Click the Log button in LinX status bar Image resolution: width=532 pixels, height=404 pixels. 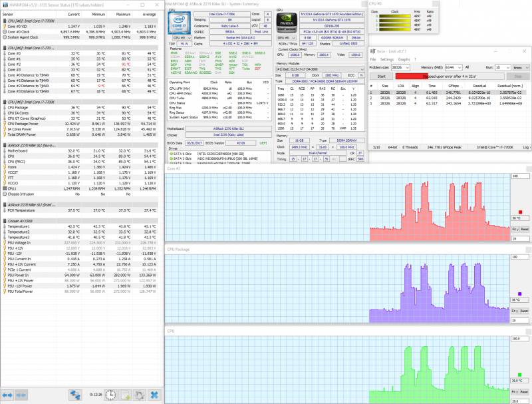coord(526,147)
